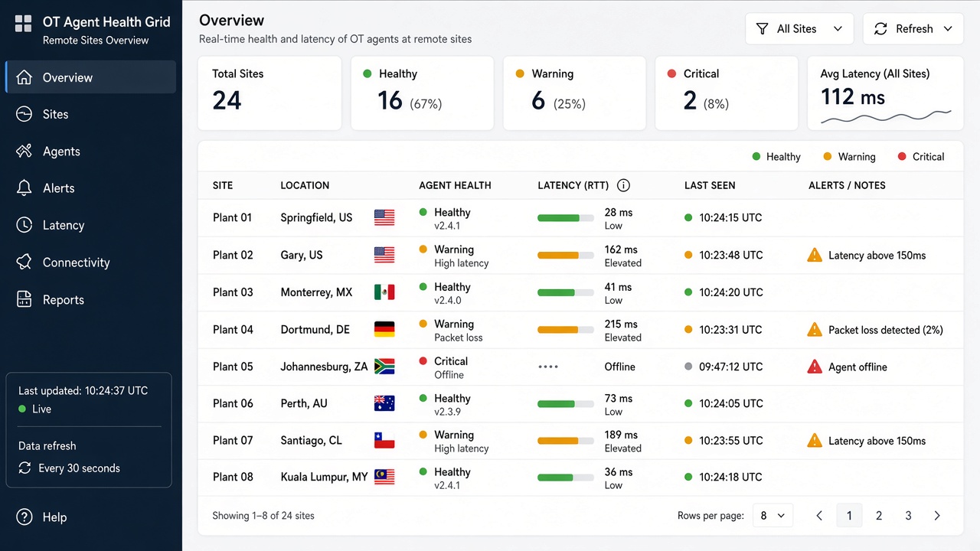
Task: Click the app grid logo icon
Action: (24, 24)
